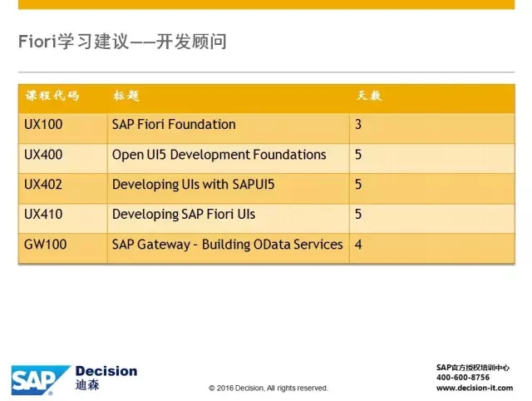
Task: Click SAP Gateway – Building OData Services
Action: [227, 245]
